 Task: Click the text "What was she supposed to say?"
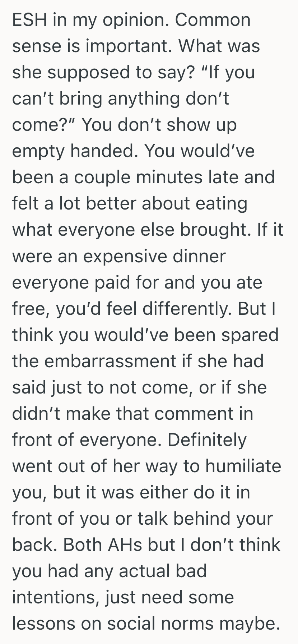[219, 46]
